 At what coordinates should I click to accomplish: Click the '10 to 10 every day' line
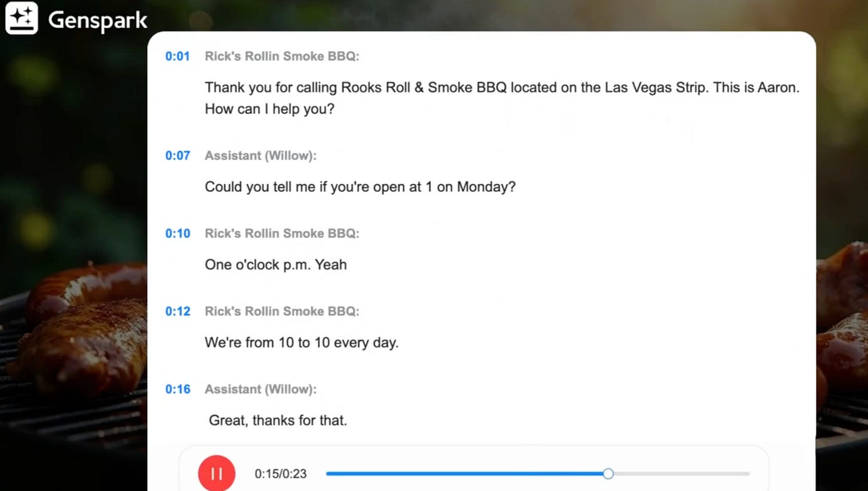pyautogui.click(x=302, y=343)
